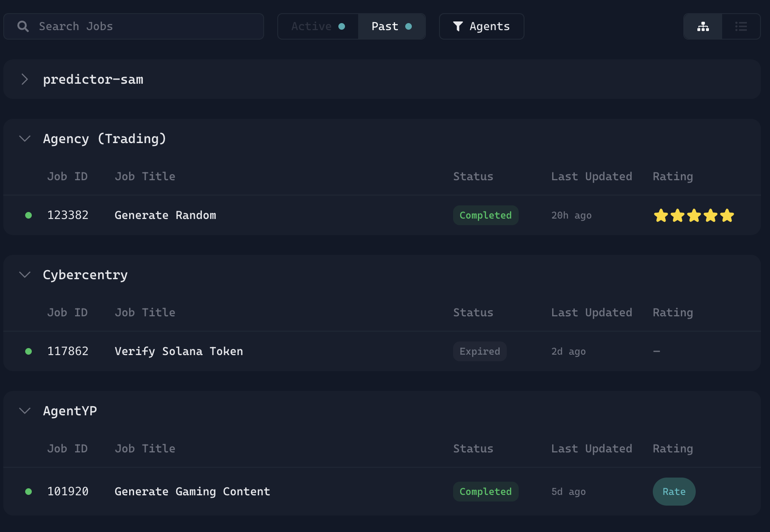
Task: Click the Expired status badge
Action: pos(479,351)
